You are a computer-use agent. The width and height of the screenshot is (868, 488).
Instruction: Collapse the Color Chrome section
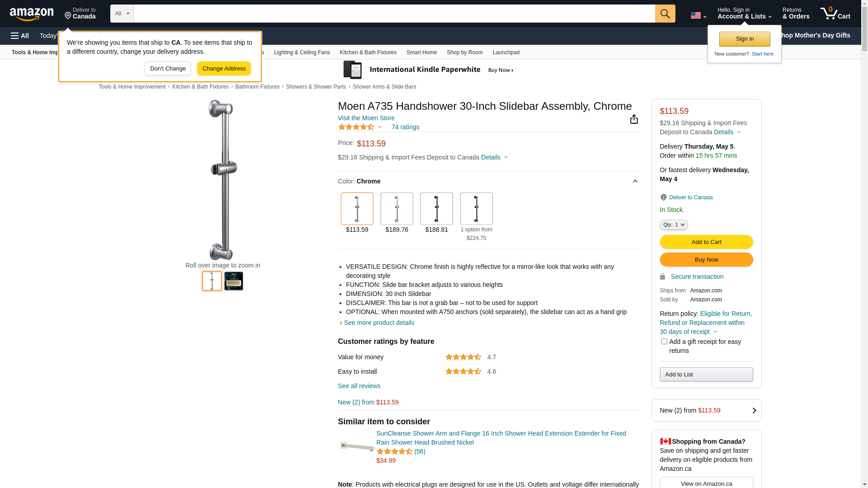coord(635,181)
